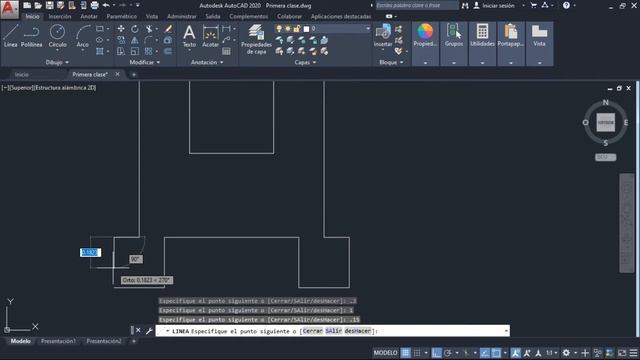This screenshot has height=360, width=640.
Task: Open the annotation scale 1:1 dropdown
Action: pyautogui.click(x=551, y=353)
